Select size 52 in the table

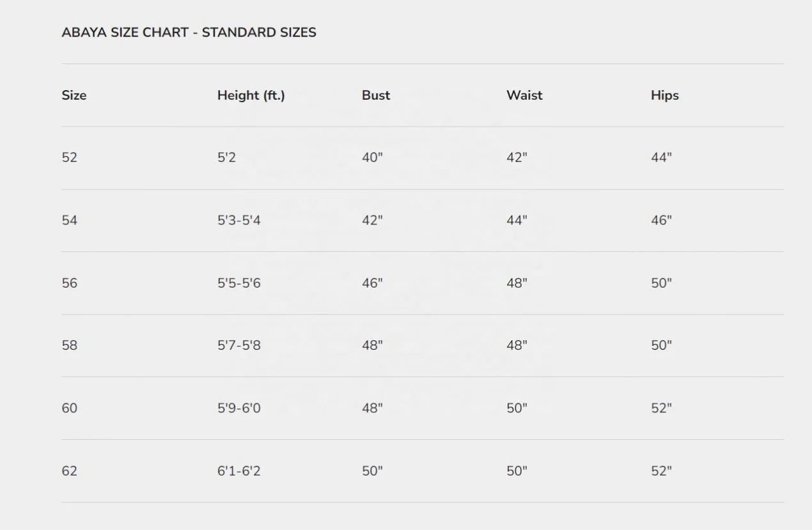click(x=69, y=157)
